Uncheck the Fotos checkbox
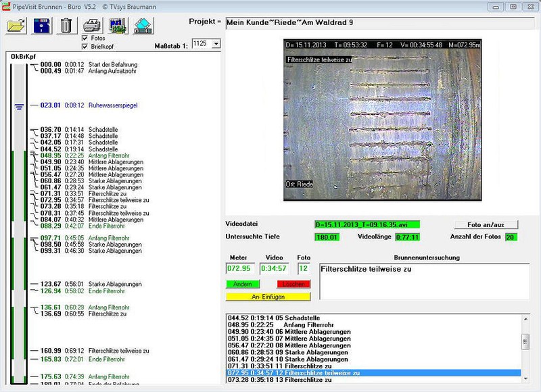Viewport: 541px width, 392px height. click(85, 39)
